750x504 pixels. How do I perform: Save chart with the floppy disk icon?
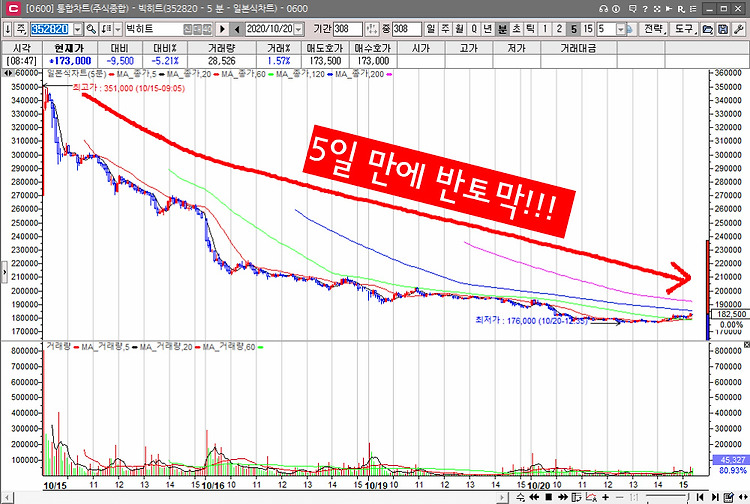(x=723, y=29)
